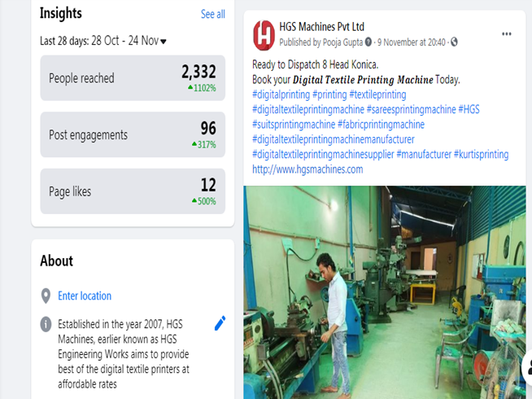Screen dimensions: 532x399
Task: Click the Published by Pooja Gupta text
Action: (321, 42)
